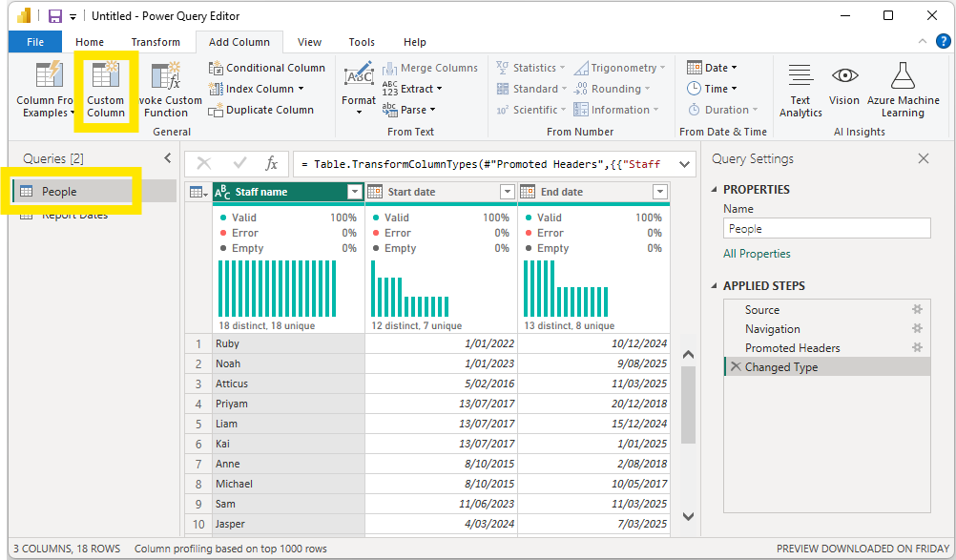The height and width of the screenshot is (560, 956).
Task: Click Merge Columns
Action: 430,68
